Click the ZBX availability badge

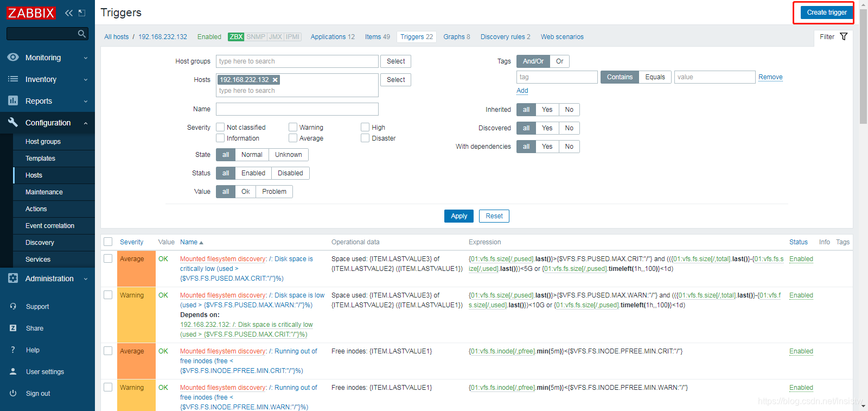tap(236, 37)
